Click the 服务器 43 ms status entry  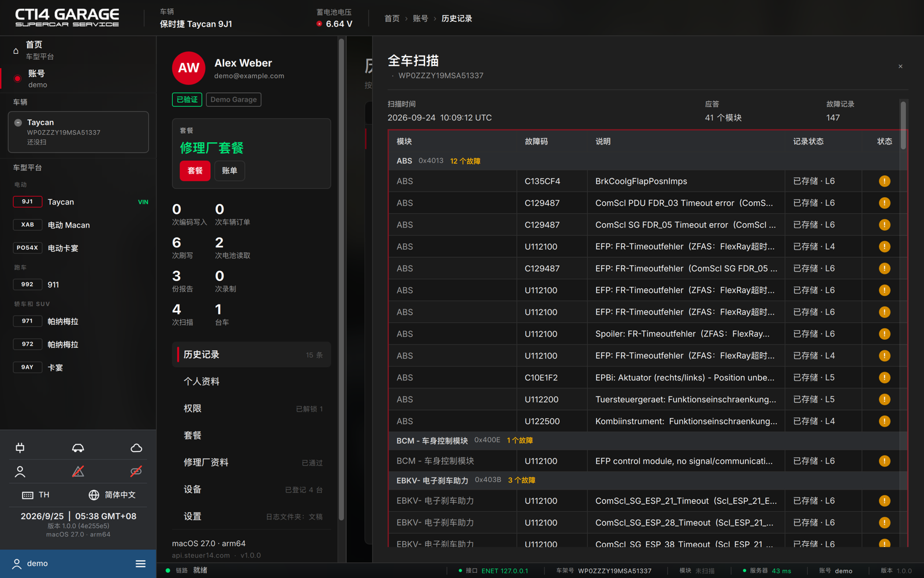[767, 571]
